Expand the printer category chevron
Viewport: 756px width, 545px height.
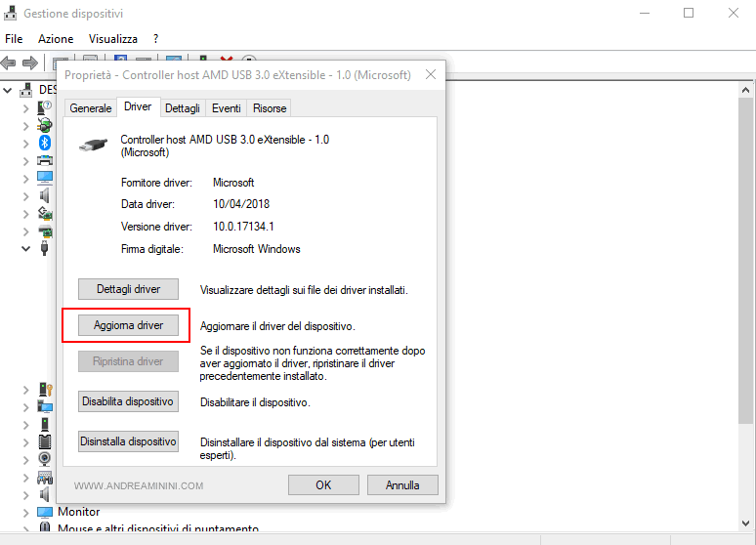pyautogui.click(x=26, y=161)
